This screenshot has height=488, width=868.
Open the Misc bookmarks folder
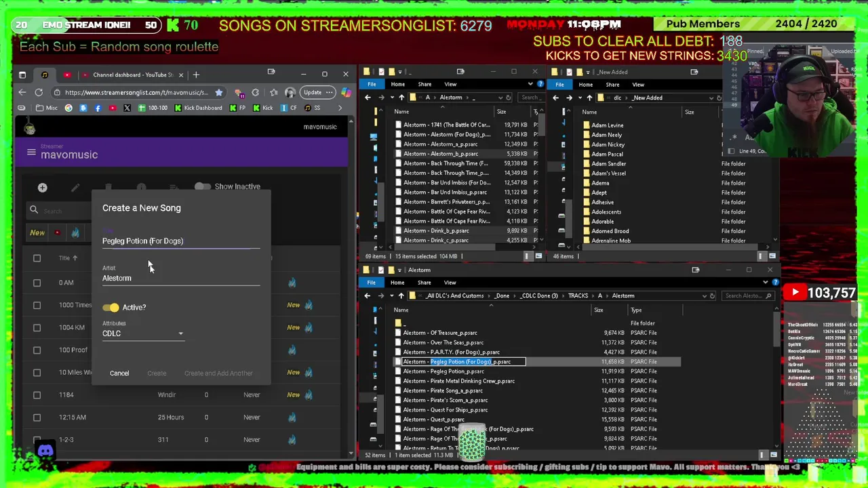(47, 108)
